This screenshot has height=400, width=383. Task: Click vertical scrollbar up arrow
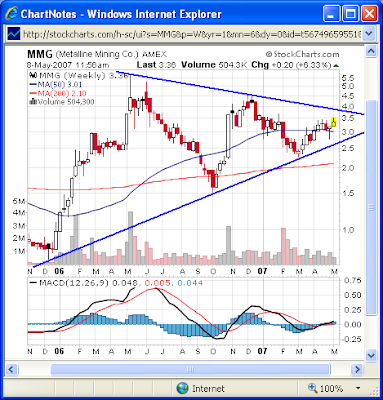click(x=371, y=52)
